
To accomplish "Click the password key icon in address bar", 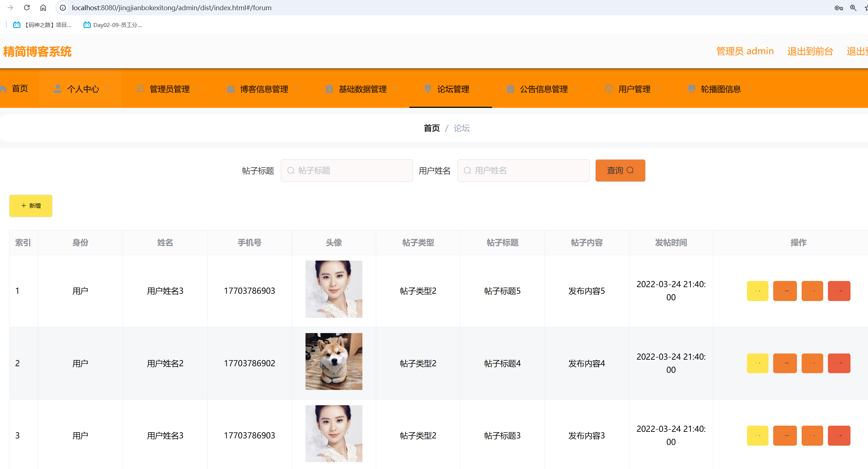I will point(838,8).
